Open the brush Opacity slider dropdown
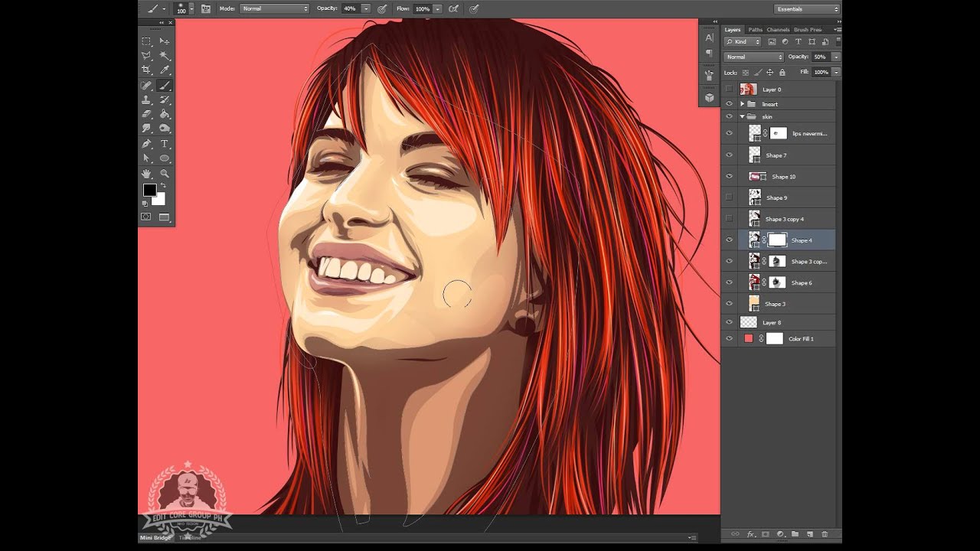The image size is (980, 551). (x=365, y=8)
